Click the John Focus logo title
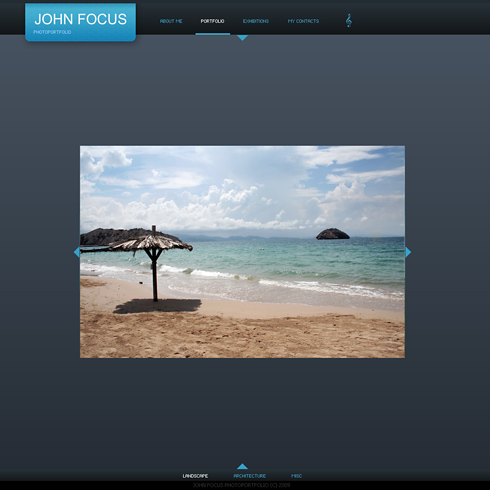This screenshot has height=490, width=490. tap(81, 19)
